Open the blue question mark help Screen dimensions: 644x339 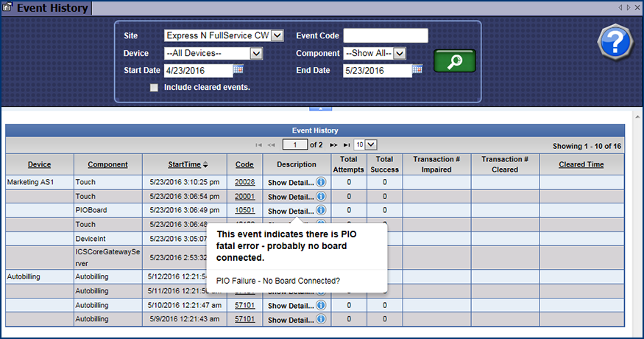point(614,43)
